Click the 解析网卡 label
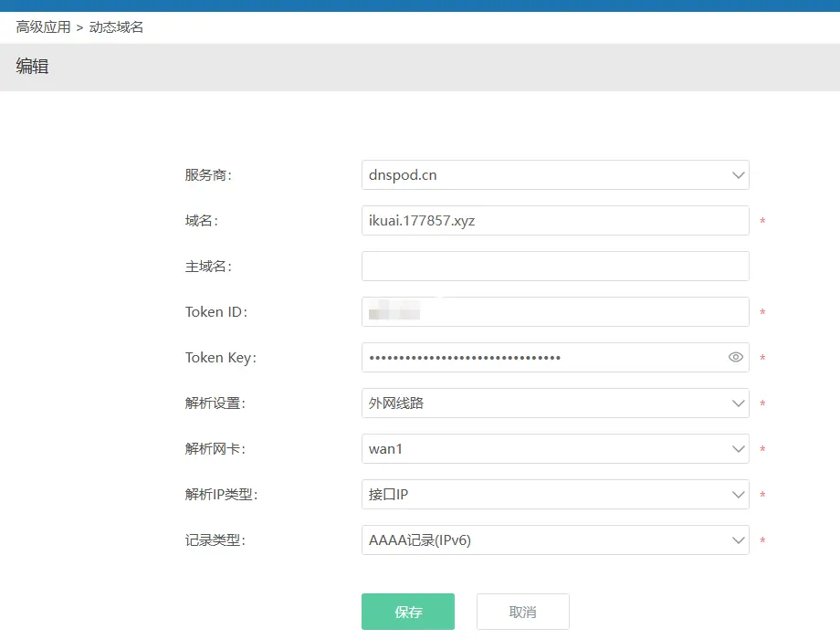Viewport: 840px width, 639px height. click(215, 449)
